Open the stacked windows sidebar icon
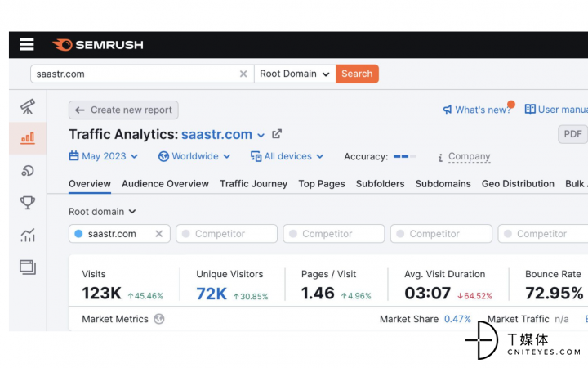 (x=28, y=267)
